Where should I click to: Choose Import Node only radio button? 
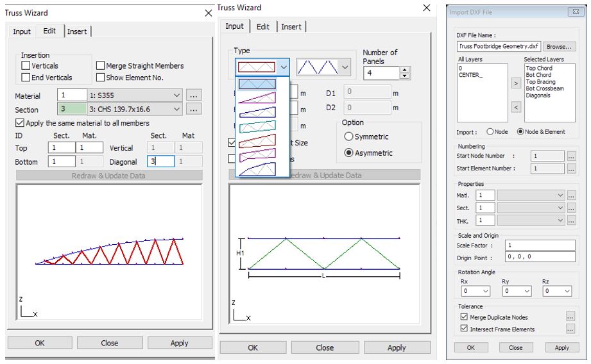pyautogui.click(x=490, y=131)
